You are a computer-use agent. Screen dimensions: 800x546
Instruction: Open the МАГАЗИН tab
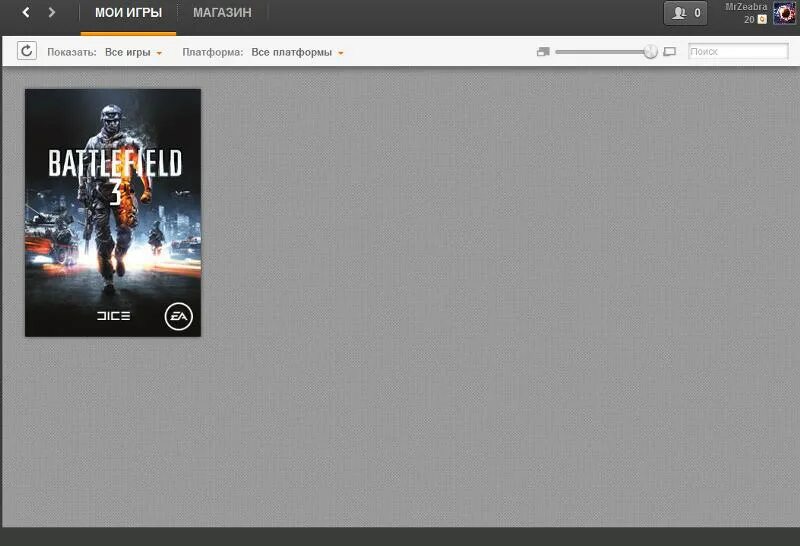[222, 13]
